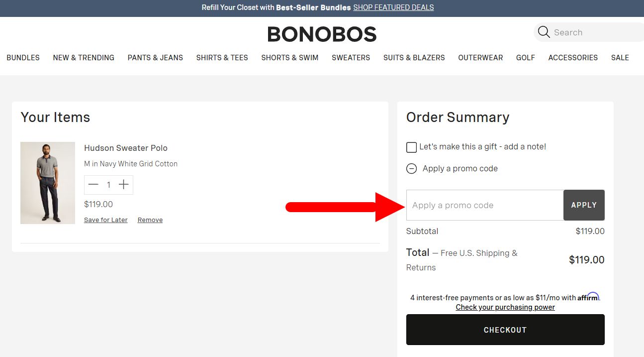The image size is (644, 357).
Task: Click the Checkout button
Action: (x=505, y=330)
